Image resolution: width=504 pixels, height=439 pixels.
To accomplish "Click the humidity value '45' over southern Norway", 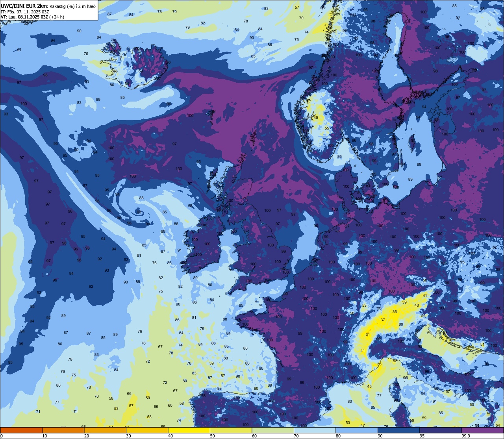I will point(316,118).
